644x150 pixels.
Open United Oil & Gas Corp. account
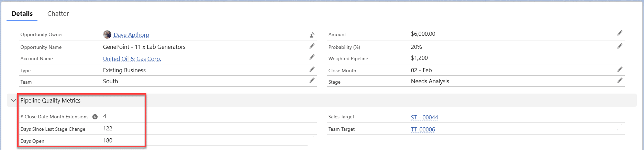click(132, 59)
